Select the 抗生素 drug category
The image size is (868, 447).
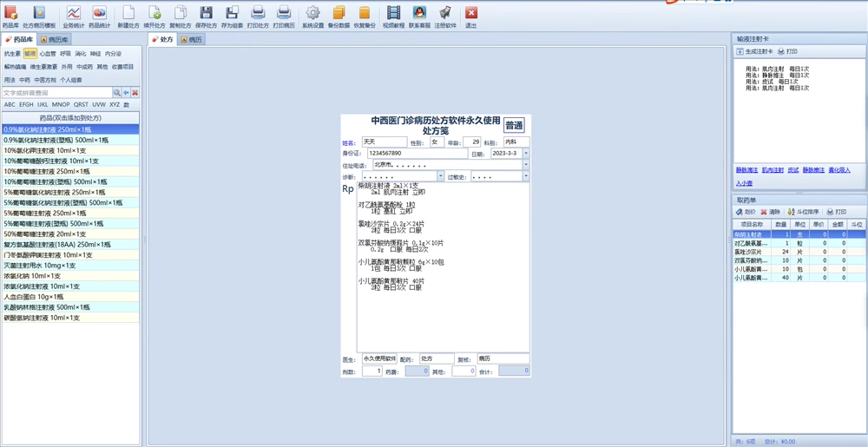pyautogui.click(x=12, y=54)
